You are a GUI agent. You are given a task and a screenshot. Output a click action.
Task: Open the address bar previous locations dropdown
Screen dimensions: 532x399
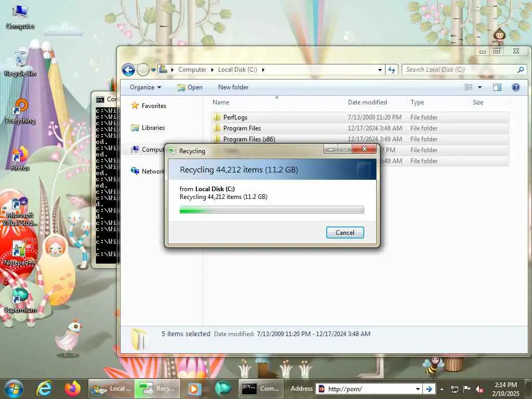[380, 70]
